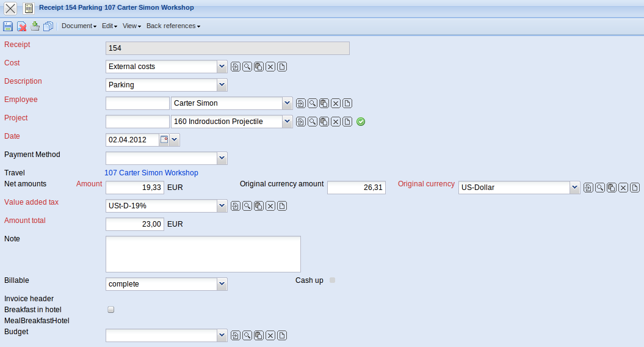The image size is (644, 347).
Task: Click the new document icon beside Project
Action: pyautogui.click(x=347, y=122)
